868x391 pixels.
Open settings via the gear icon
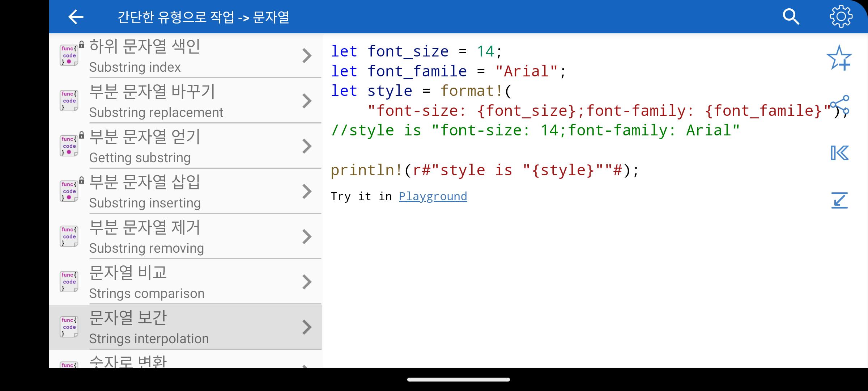(x=841, y=17)
